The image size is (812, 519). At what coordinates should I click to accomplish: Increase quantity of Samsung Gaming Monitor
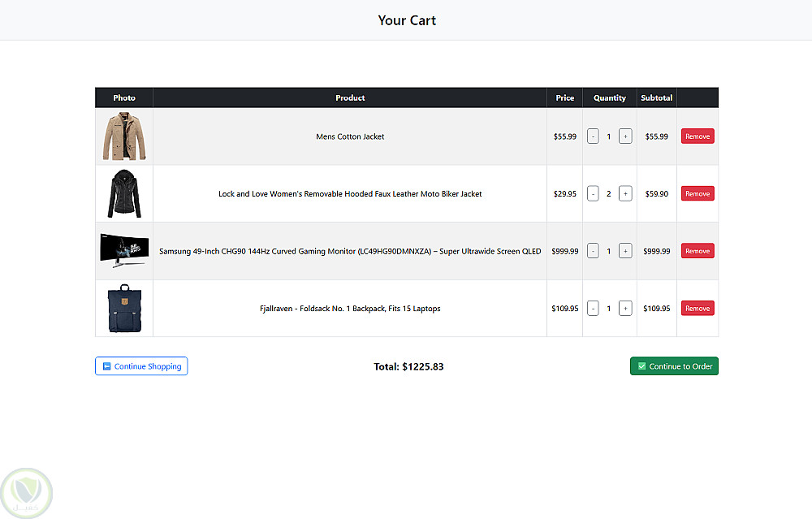625,251
